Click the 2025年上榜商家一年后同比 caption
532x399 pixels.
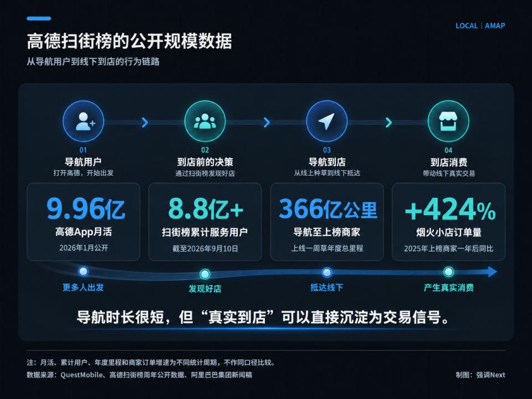[x=448, y=249]
